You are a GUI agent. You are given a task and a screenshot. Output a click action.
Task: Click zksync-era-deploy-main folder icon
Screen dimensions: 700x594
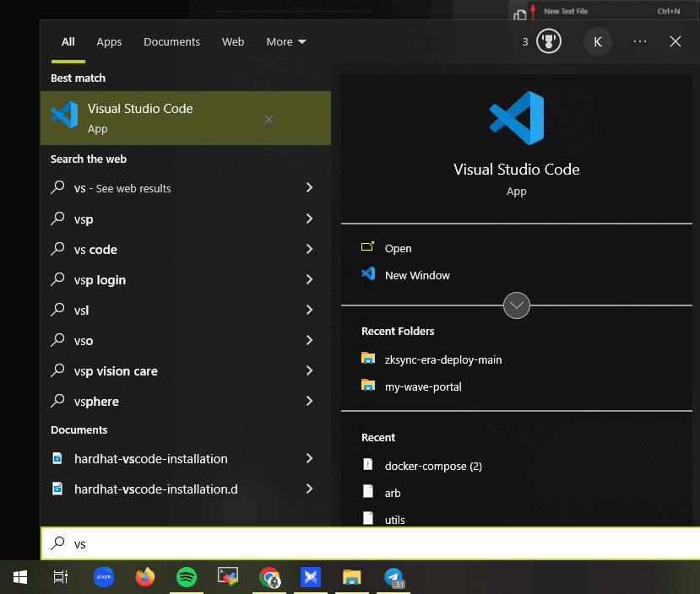coord(368,358)
